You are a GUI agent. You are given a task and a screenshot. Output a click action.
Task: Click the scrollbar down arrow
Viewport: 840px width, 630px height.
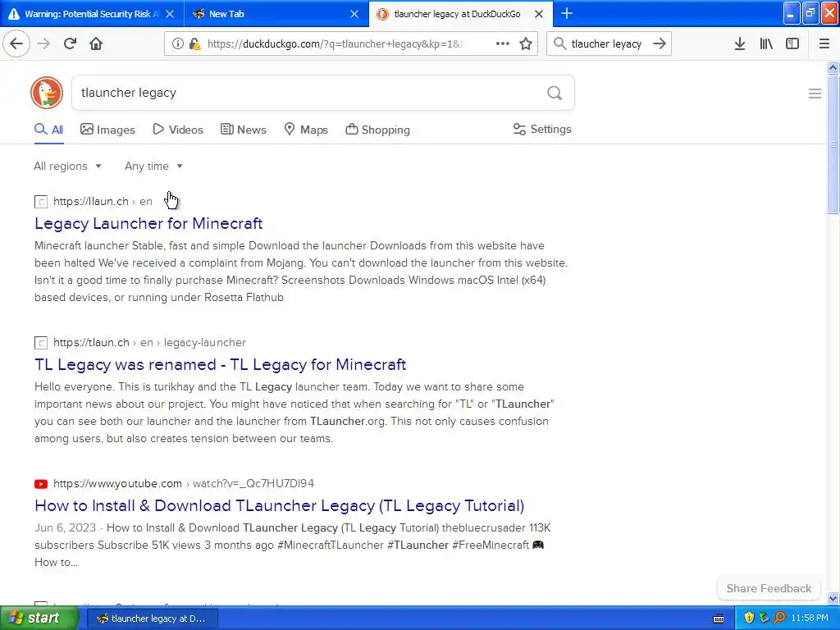833,598
